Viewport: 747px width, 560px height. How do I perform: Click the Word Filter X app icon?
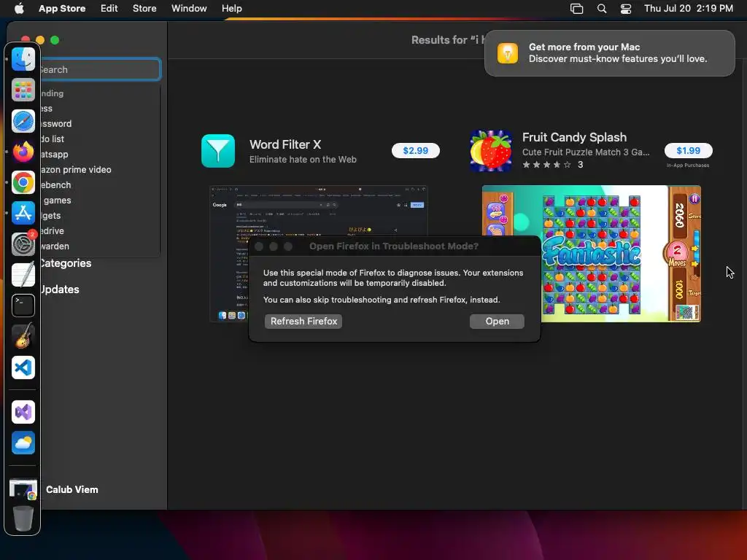coord(217,151)
